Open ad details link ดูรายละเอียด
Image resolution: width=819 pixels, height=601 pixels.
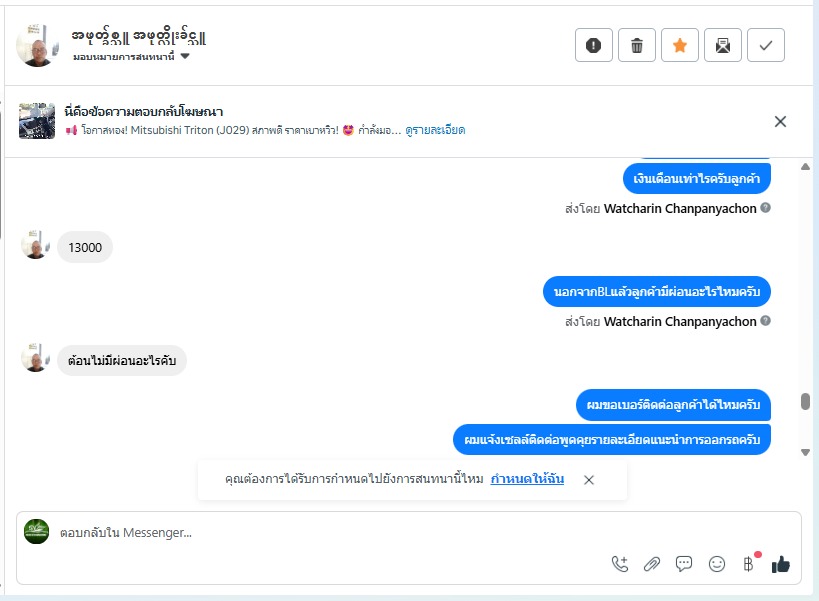pyautogui.click(x=435, y=130)
